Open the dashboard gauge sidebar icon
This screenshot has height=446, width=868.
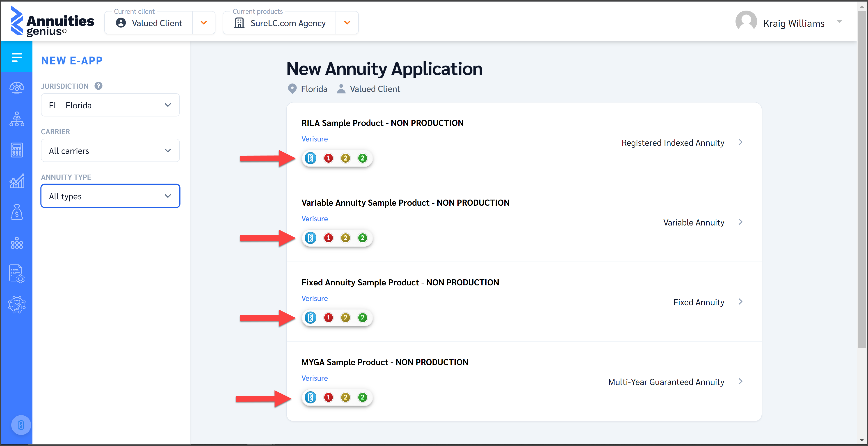click(17, 88)
